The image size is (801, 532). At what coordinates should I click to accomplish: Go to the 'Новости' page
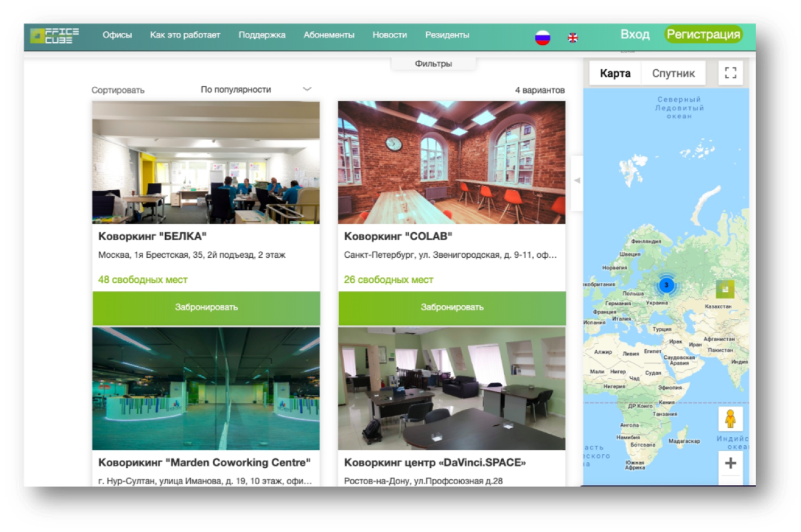(389, 35)
